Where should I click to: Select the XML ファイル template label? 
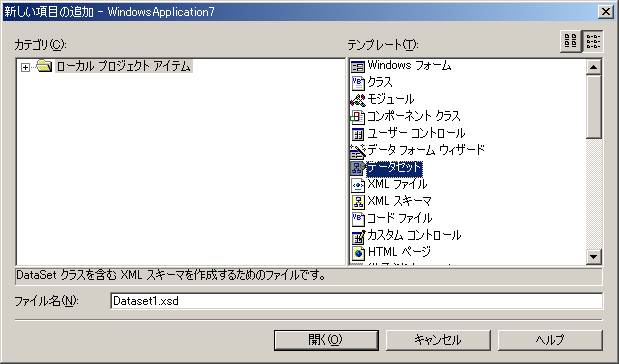(x=397, y=184)
